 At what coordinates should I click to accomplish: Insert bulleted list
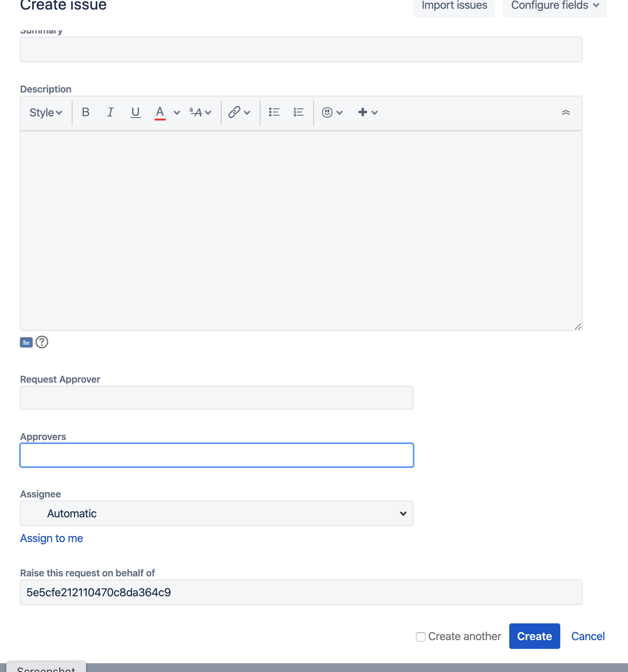274,113
